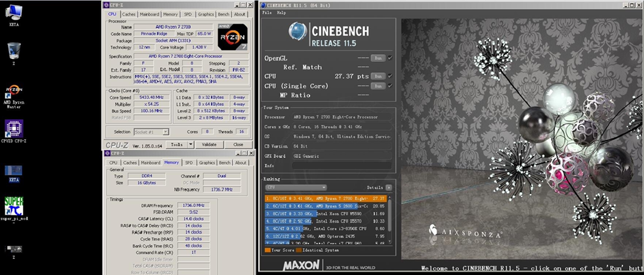This screenshot has width=644, height=275.
Task: Open the File menu in Cinebench
Action: [x=267, y=12]
